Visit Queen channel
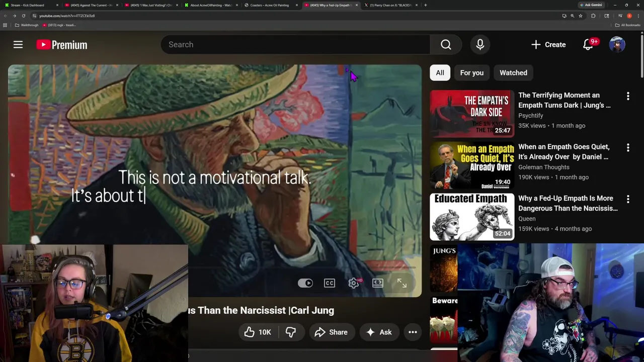 pos(527,219)
